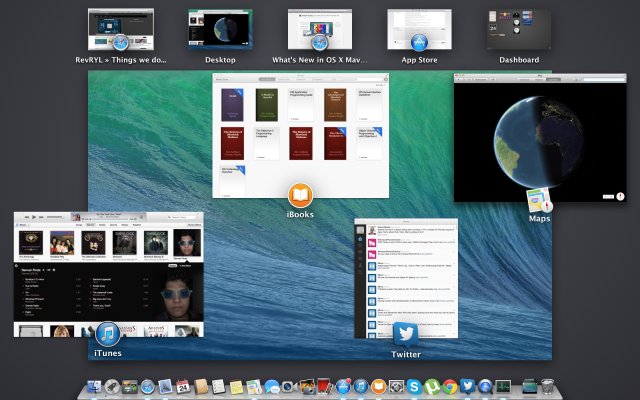
Task: Select the Genres tab in iTunes
Action: 113,225
